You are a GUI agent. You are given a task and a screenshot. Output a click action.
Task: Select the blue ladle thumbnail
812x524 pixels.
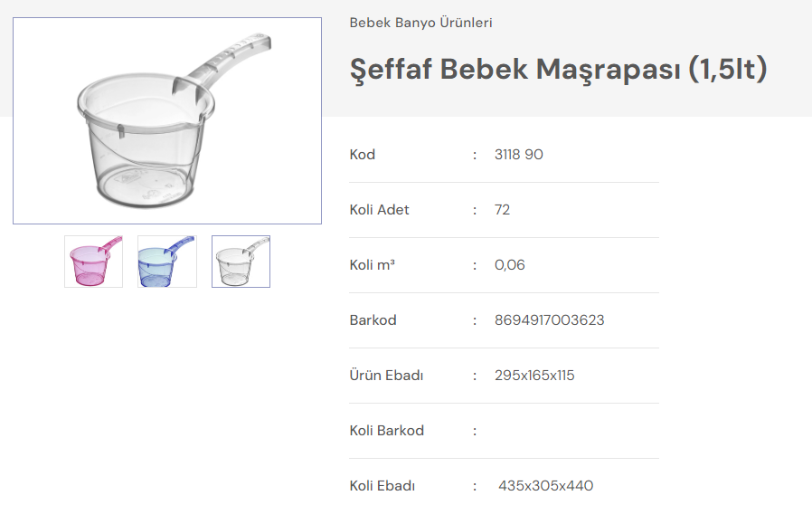[167, 262]
